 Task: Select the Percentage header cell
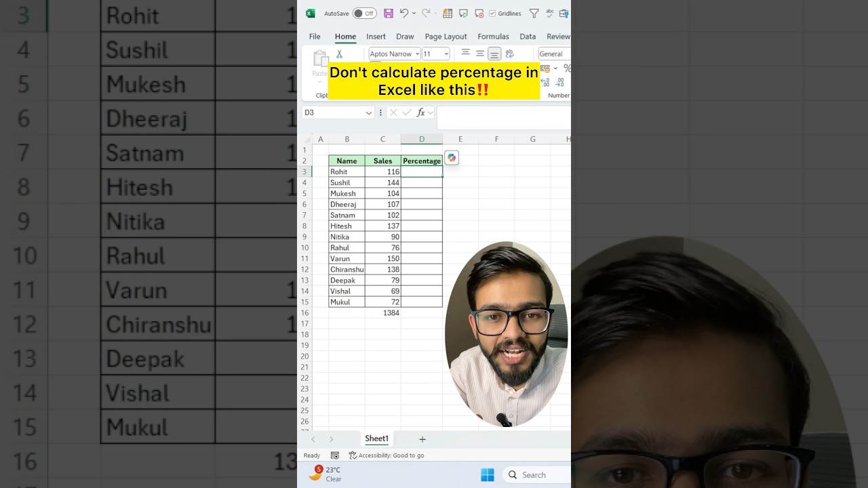(x=421, y=161)
